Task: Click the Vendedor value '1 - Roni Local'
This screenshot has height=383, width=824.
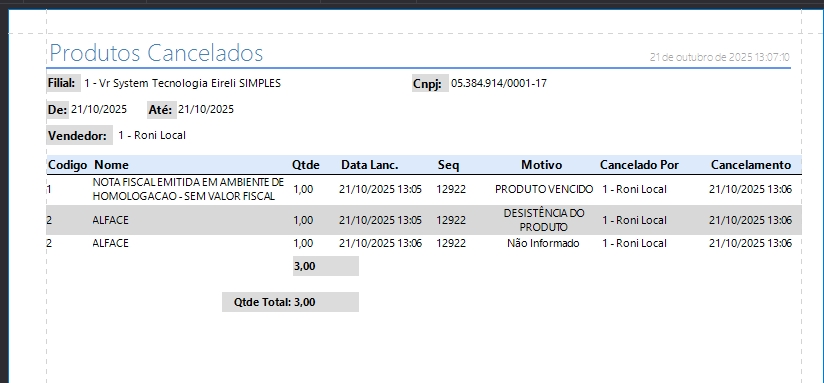Action: pos(152,135)
